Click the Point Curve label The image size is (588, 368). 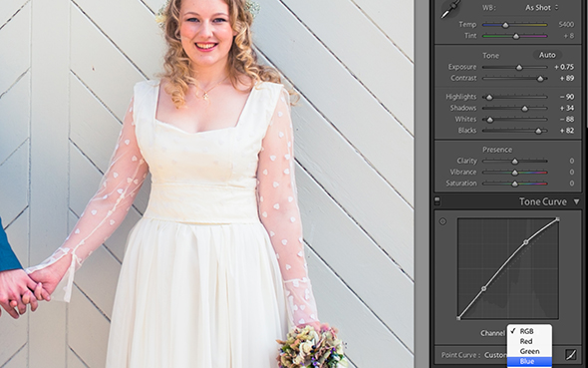pyautogui.click(x=460, y=355)
